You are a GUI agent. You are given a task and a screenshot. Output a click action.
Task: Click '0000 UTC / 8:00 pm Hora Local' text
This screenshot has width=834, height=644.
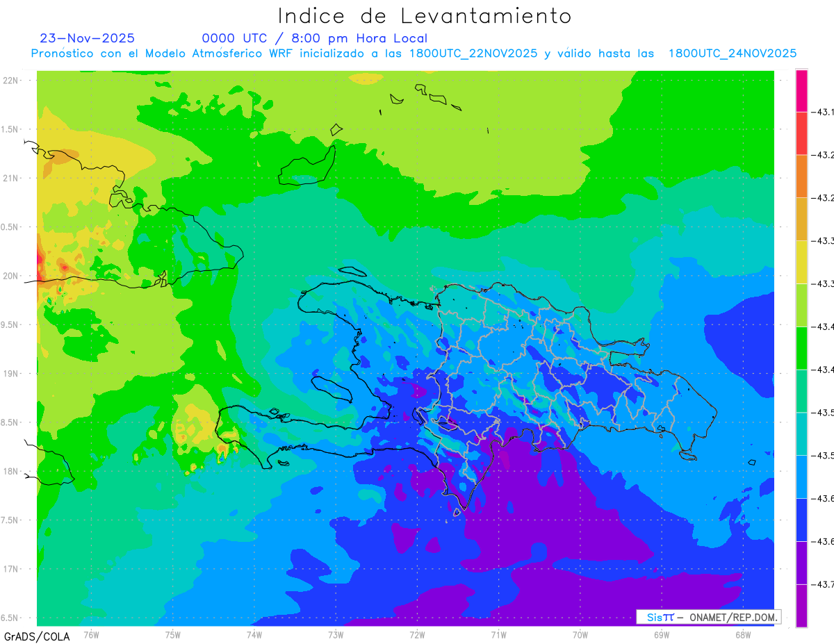(x=315, y=39)
